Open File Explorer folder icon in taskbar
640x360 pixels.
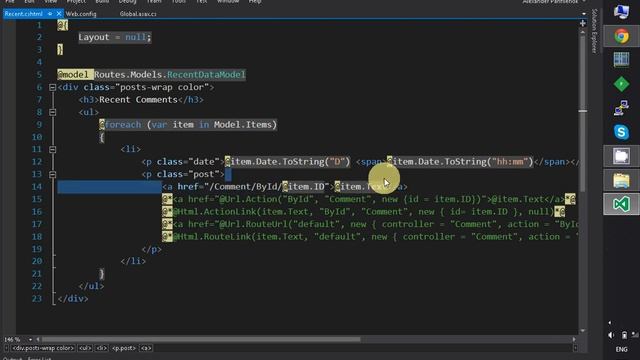621,180
